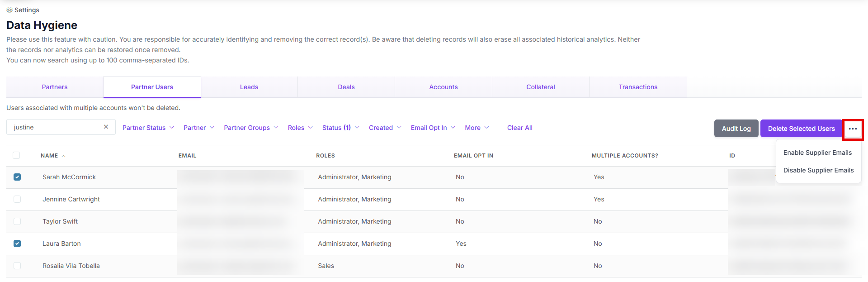Uncheck the Laura Barton row checkbox
The width and height of the screenshot is (868, 282).
[17, 244]
